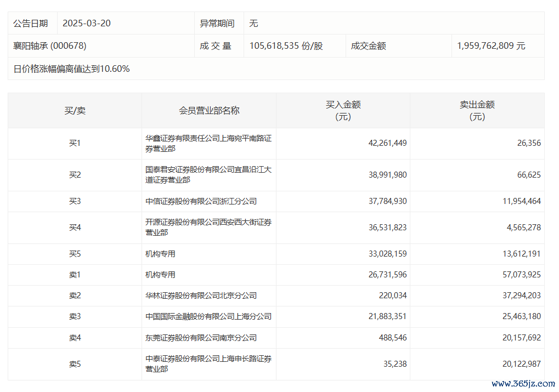Click the www.365jz.com watermark link
This screenshot has width=559, height=392.
pyautogui.click(x=523, y=384)
